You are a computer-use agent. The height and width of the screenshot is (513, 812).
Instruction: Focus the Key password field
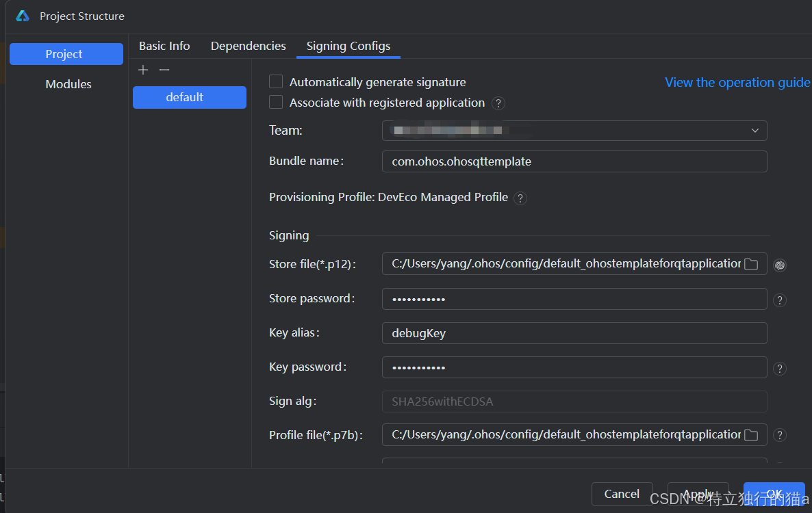(x=574, y=367)
